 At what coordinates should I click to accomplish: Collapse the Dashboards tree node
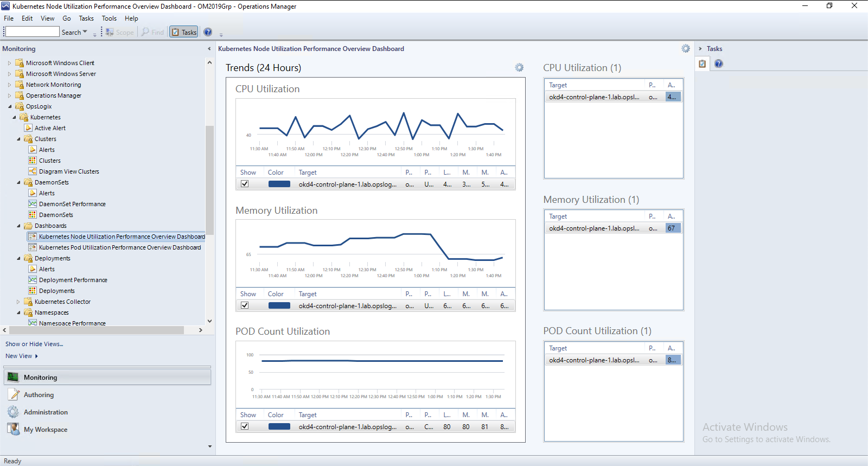(x=18, y=226)
